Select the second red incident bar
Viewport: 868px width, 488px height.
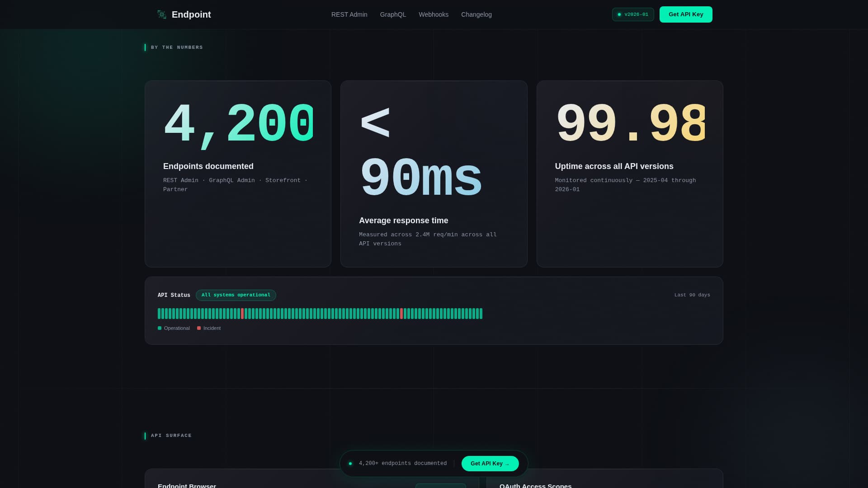pyautogui.click(x=401, y=314)
